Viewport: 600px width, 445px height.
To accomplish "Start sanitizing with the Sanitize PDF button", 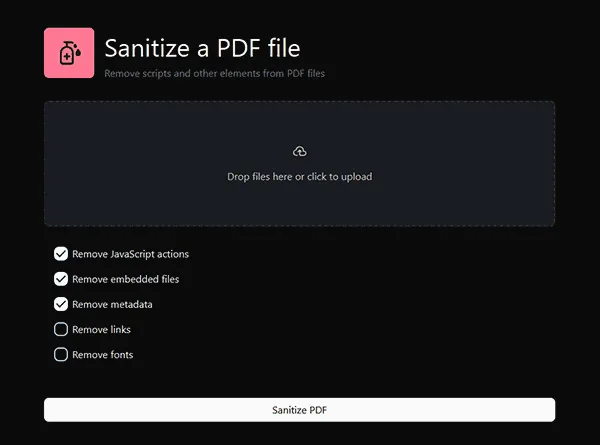I will coord(300,410).
